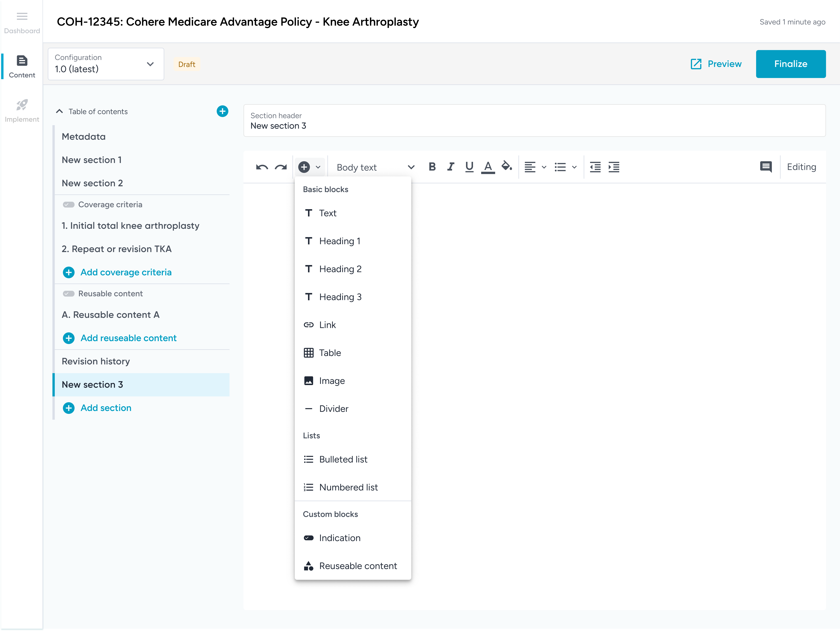Toggle Italic formatting
This screenshot has height=631, width=840.
[x=451, y=167]
